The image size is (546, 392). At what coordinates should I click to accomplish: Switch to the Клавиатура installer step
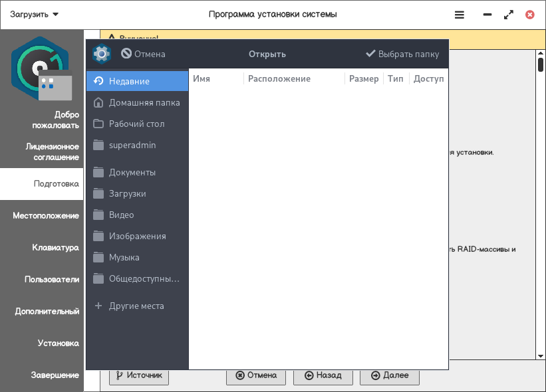[x=55, y=247]
